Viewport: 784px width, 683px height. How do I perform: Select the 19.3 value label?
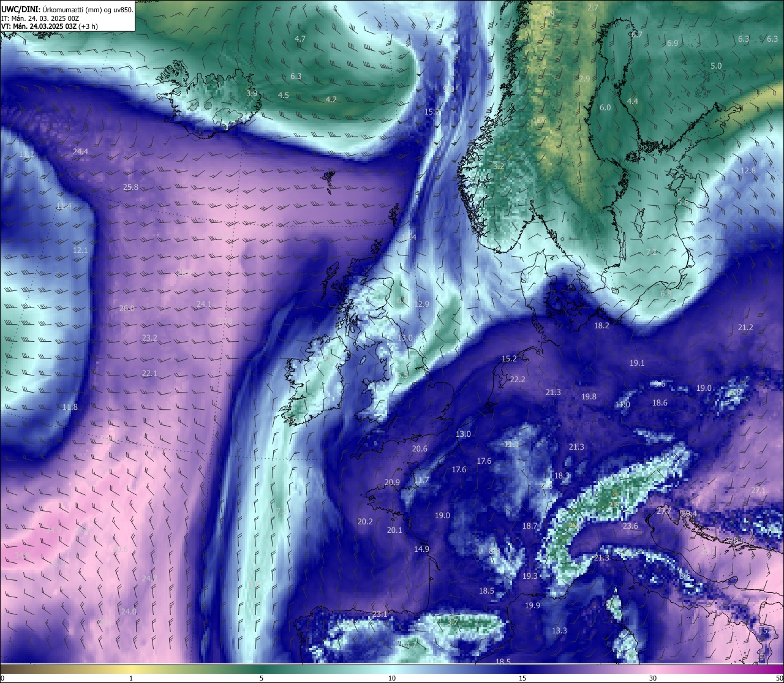[530, 576]
